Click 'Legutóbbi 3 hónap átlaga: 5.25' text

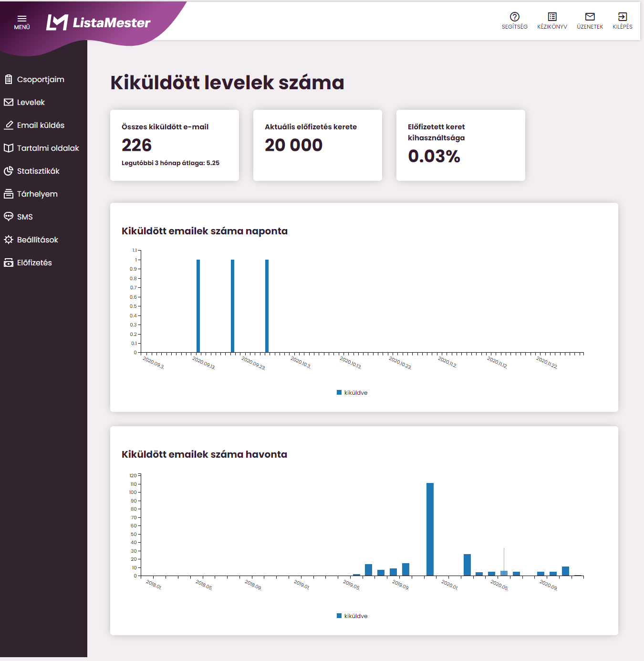point(170,163)
